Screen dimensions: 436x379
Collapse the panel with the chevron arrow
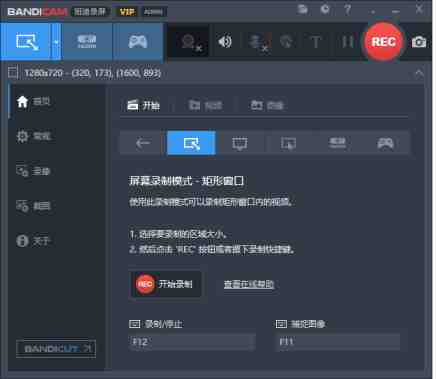(x=419, y=73)
